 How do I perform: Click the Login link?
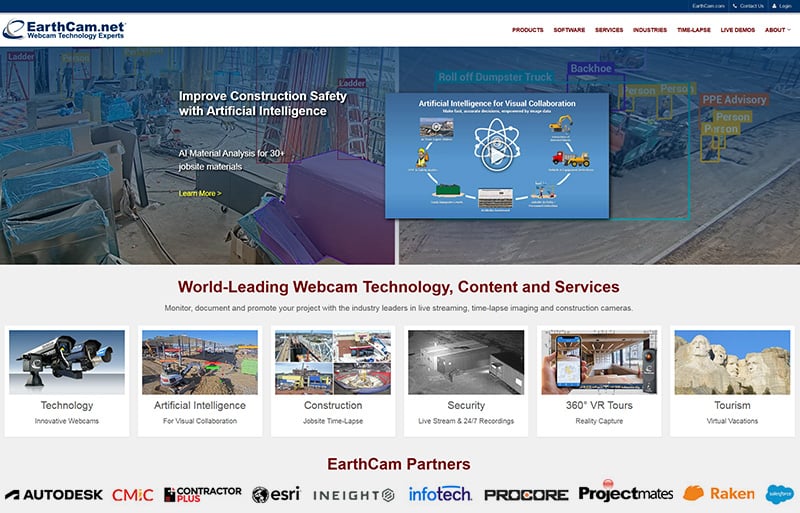point(785,6)
